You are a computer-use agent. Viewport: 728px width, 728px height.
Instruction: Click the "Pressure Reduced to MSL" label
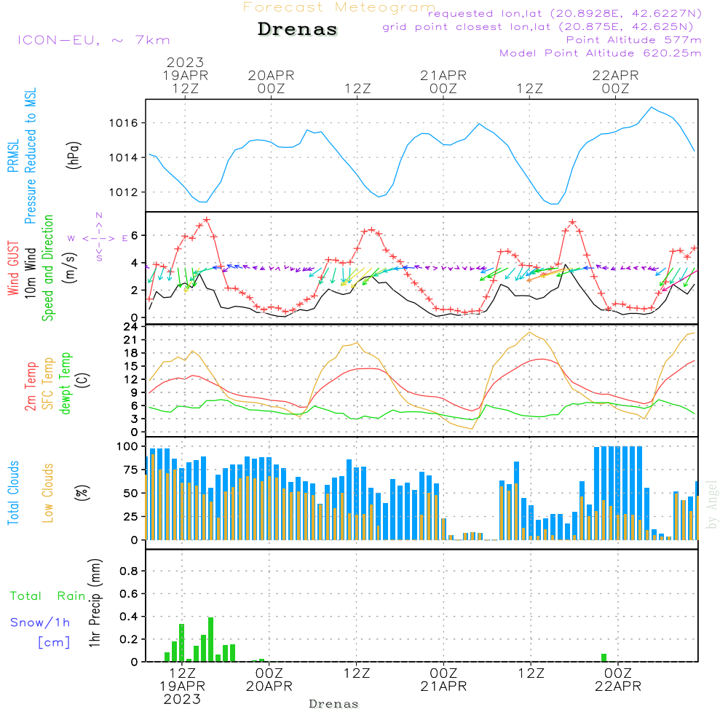(30, 156)
